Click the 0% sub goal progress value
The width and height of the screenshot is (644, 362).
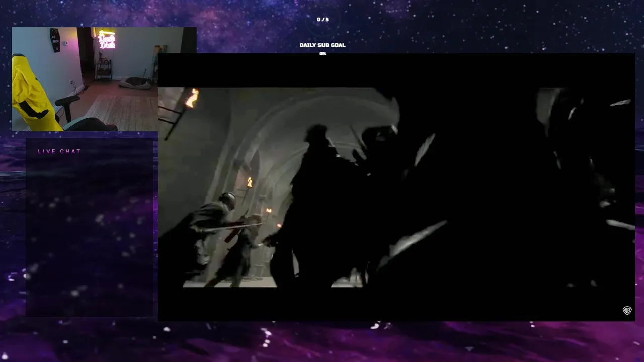[323, 54]
